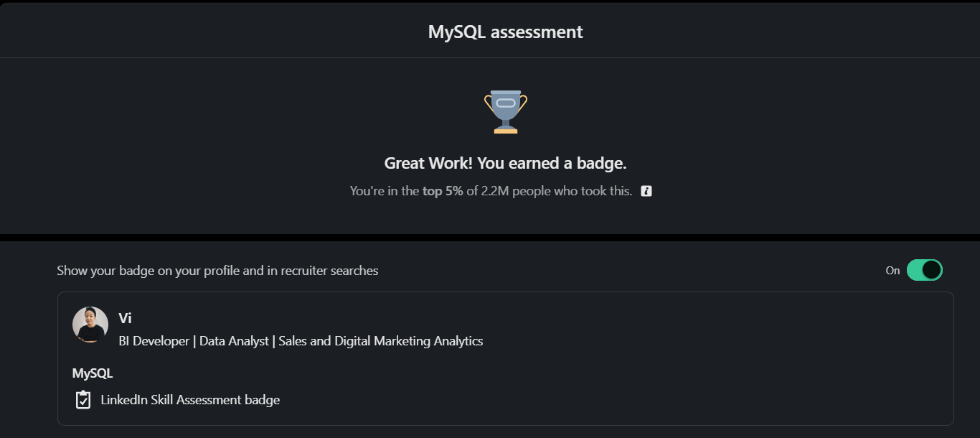Viewport: 980px width, 438px height.
Task: Click "You earned a badge." in the heading
Action: 552,164
